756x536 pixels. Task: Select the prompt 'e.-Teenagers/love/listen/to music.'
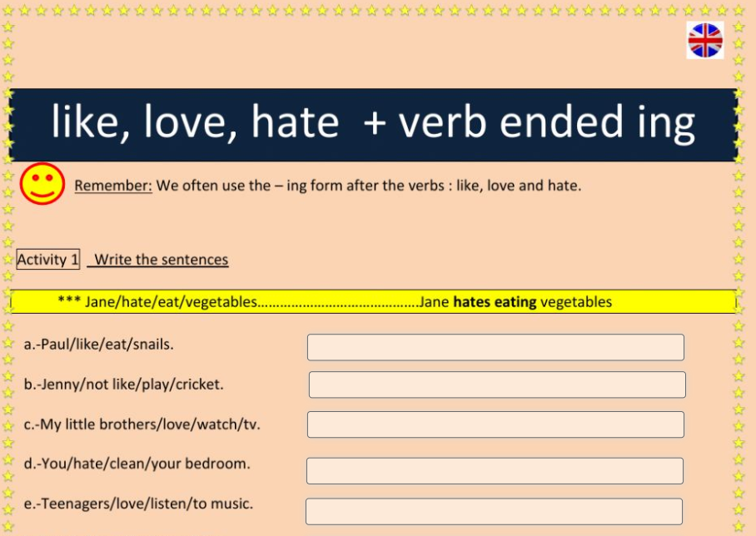click(138, 504)
